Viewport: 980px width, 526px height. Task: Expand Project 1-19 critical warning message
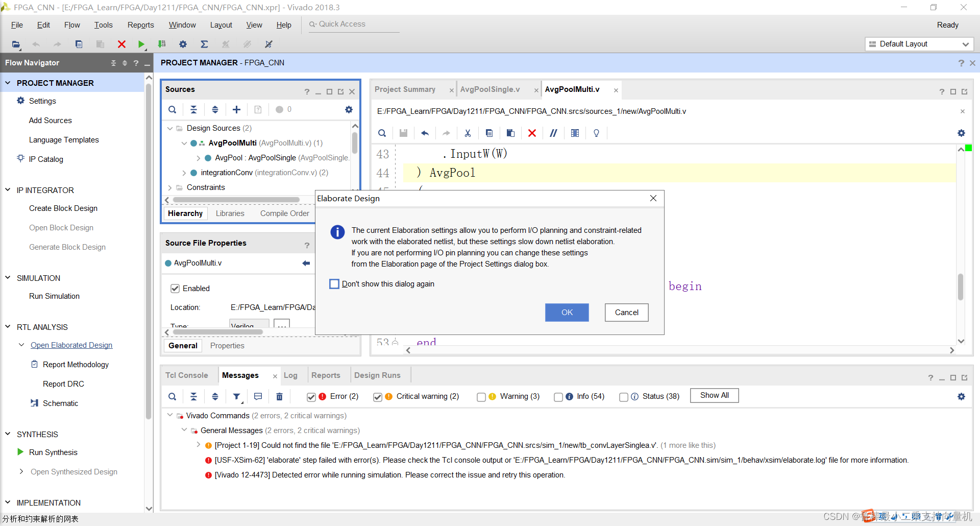pos(199,445)
